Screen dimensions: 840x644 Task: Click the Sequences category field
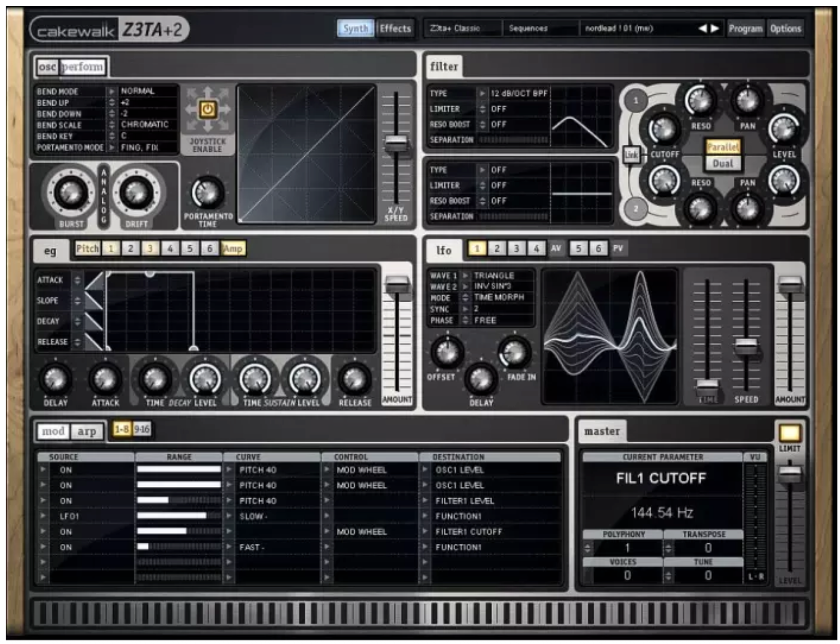click(540, 29)
